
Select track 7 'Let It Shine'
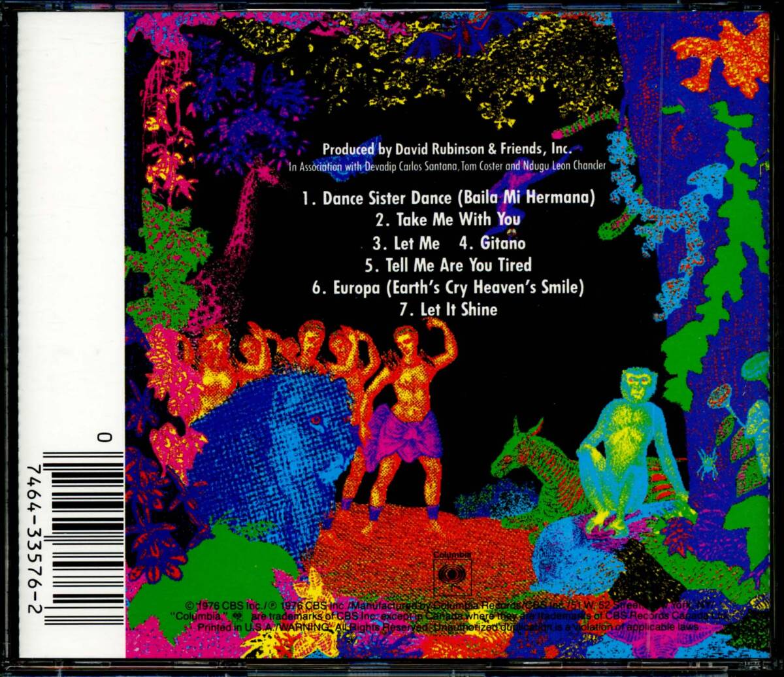coord(449,310)
